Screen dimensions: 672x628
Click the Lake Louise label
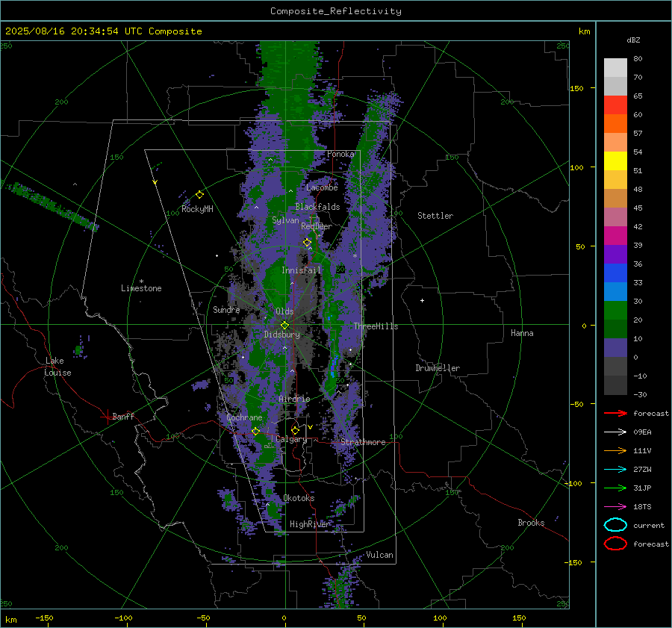[x=57, y=367]
